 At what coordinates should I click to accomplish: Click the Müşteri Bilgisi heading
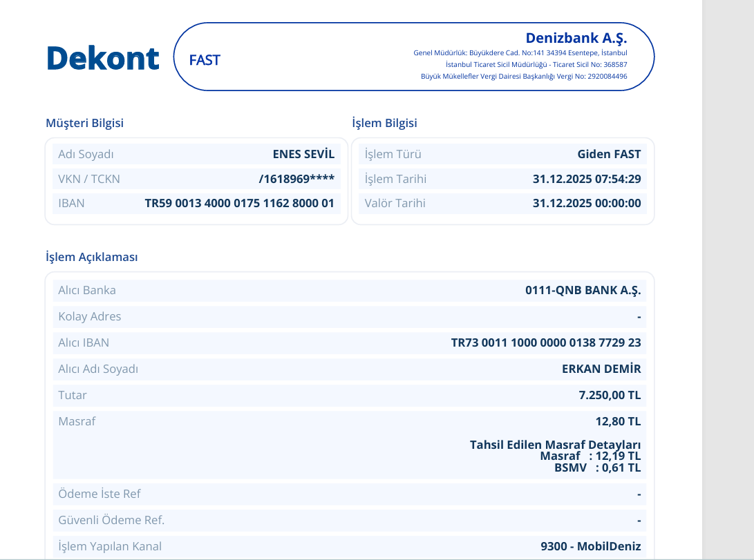coord(84,123)
